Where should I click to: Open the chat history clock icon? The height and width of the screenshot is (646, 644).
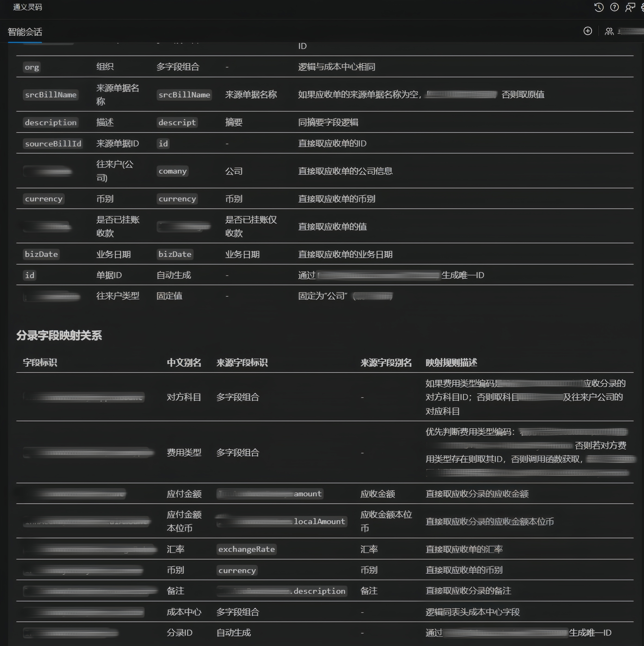[x=599, y=7]
